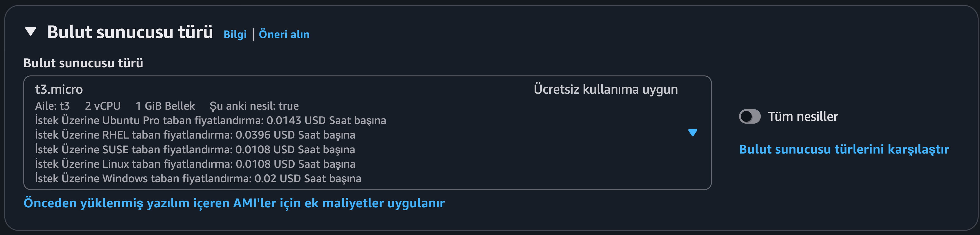Click the Windows pricing line
Screen dimensions: 980x235
[198, 178]
